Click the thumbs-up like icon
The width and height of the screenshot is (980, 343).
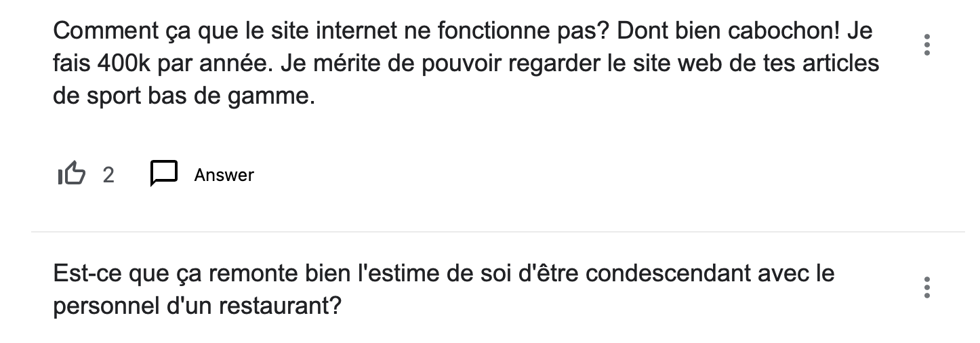click(x=72, y=175)
